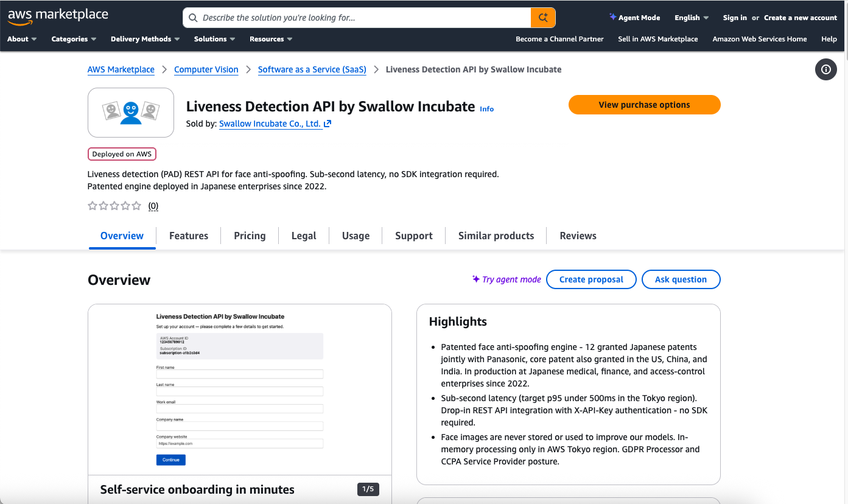This screenshot has width=848, height=504.
Task: Click the Highlights heading
Action: click(458, 321)
